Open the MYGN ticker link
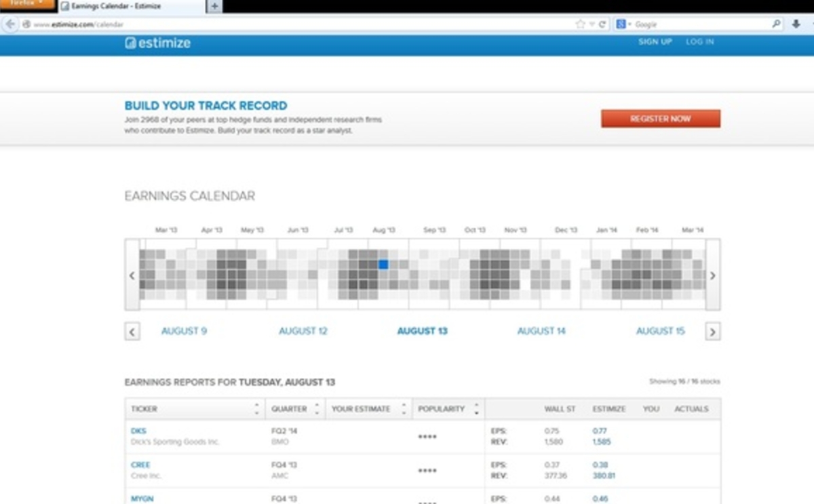This screenshot has height=504, width=814. click(142, 499)
